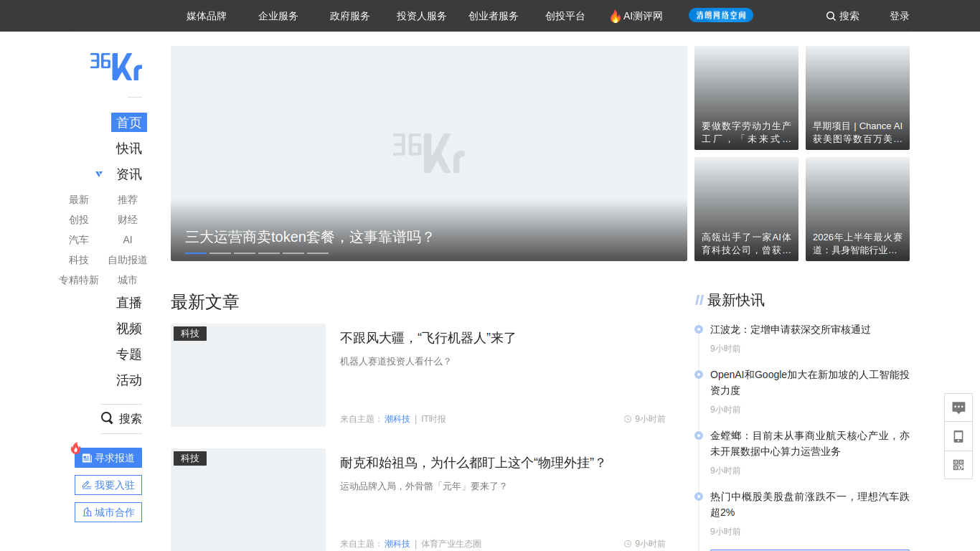The image size is (980, 551).
Task: Open 投资人服务 menu in top bar
Action: click(422, 16)
